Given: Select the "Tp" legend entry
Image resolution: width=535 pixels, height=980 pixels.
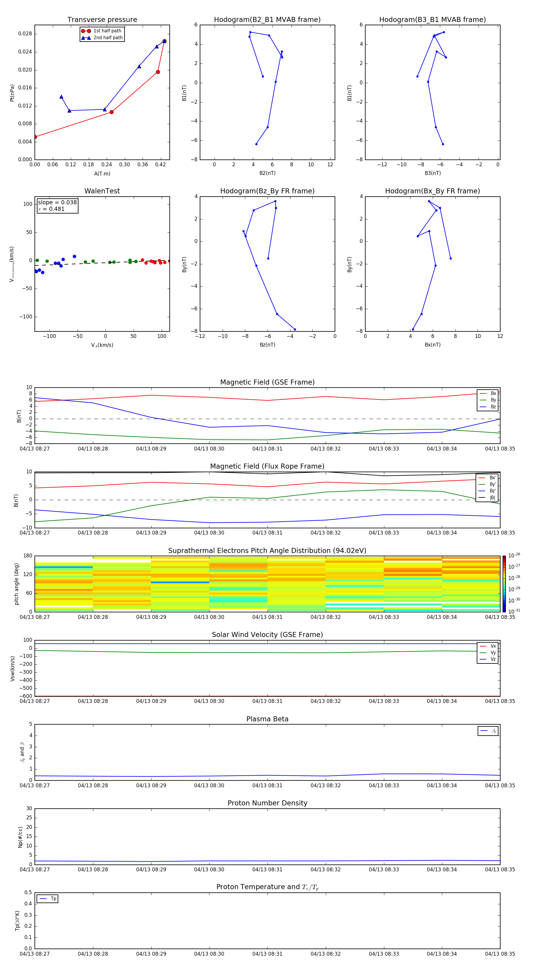Looking at the screenshot, I should [x=48, y=899].
